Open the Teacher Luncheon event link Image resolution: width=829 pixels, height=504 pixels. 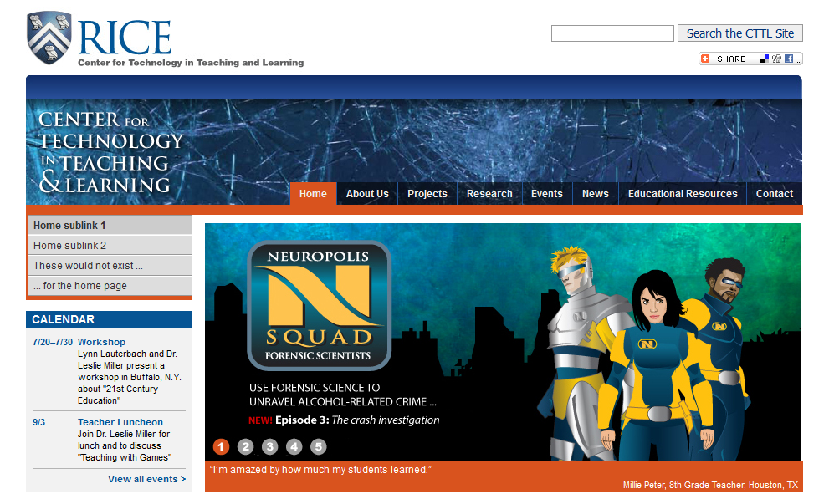120,422
